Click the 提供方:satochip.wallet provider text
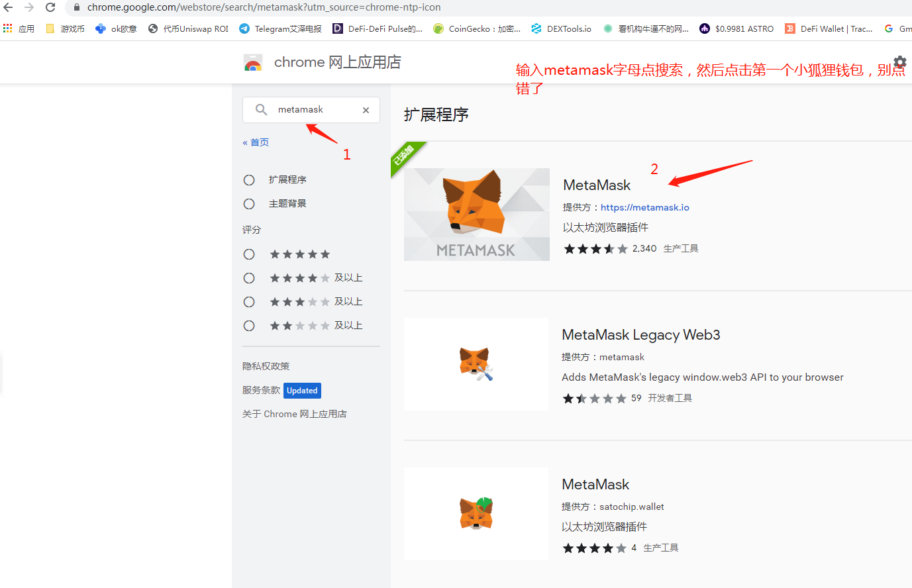 point(613,507)
